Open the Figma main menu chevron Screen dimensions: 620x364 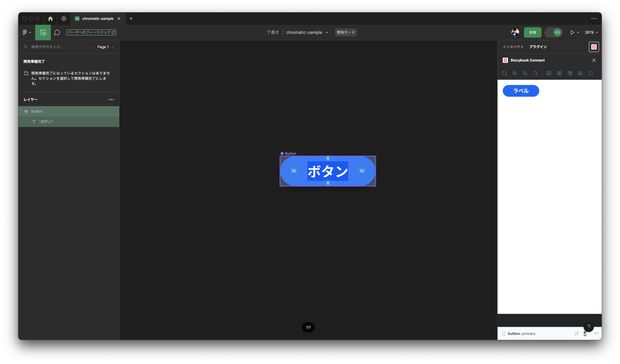[x=30, y=32]
